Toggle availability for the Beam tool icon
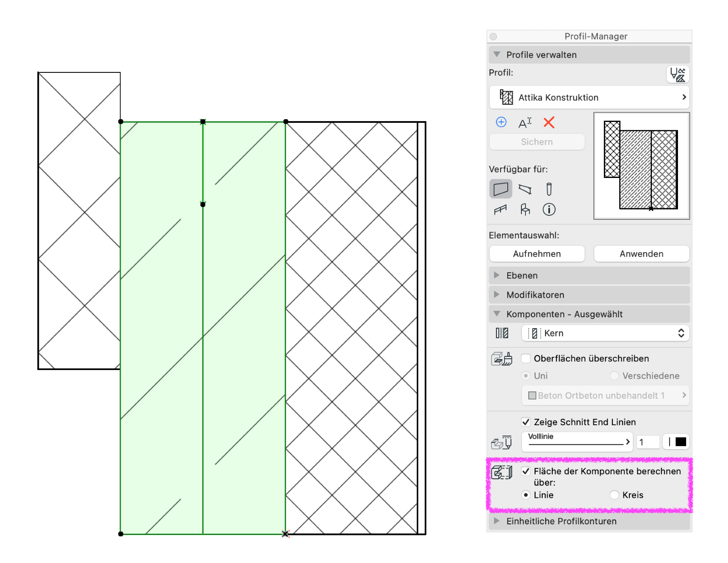This screenshot has width=728, height=563. 525,189
